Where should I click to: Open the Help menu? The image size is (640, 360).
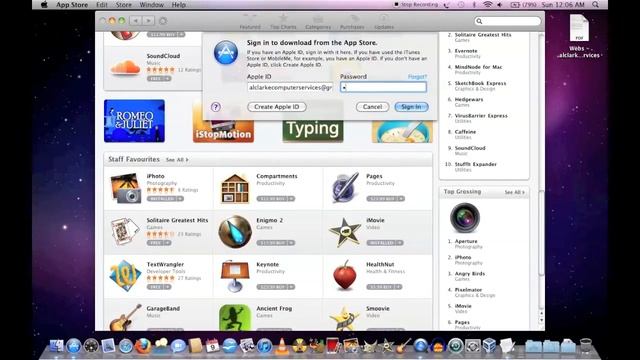click(178, 5)
